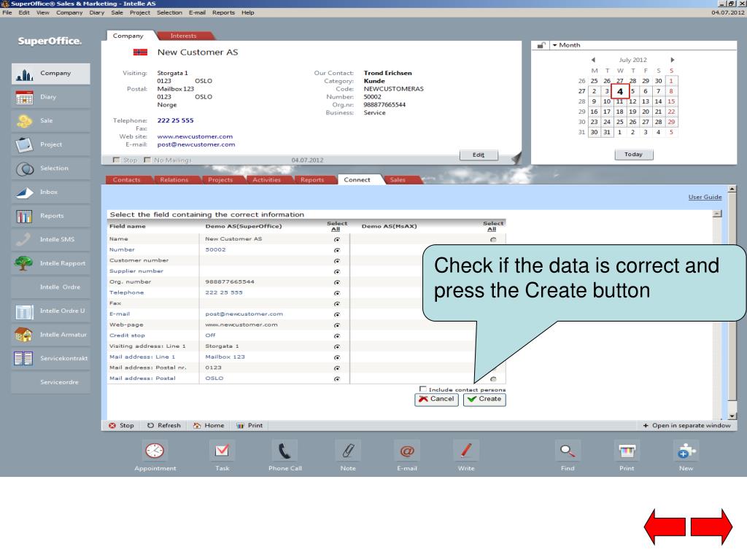Open the Sale coins icon
Screen dimensions: 747x560
[x=24, y=121]
